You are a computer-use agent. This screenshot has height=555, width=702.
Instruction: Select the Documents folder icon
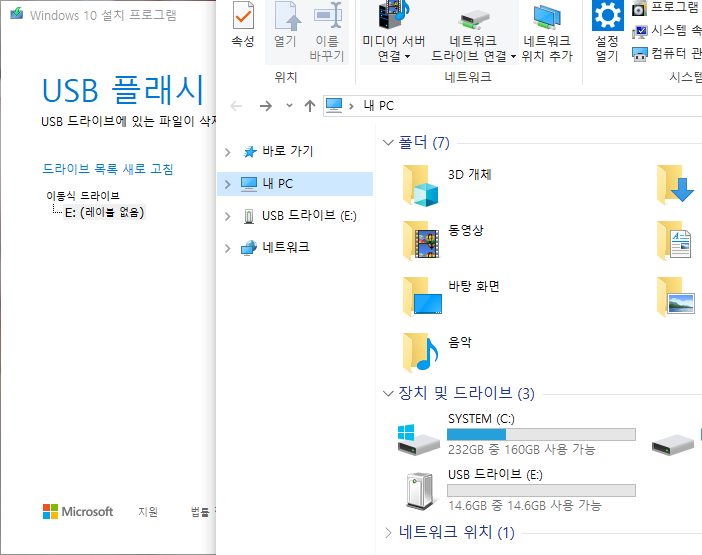click(674, 241)
